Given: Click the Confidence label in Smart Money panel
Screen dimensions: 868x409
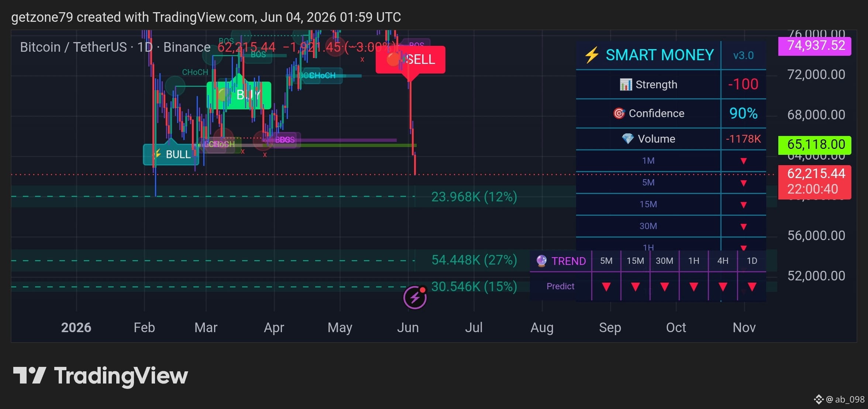Looking at the screenshot, I should (x=657, y=113).
